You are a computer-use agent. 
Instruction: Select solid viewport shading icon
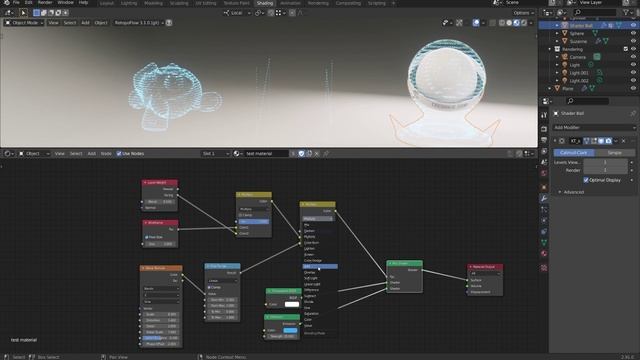[x=509, y=23]
